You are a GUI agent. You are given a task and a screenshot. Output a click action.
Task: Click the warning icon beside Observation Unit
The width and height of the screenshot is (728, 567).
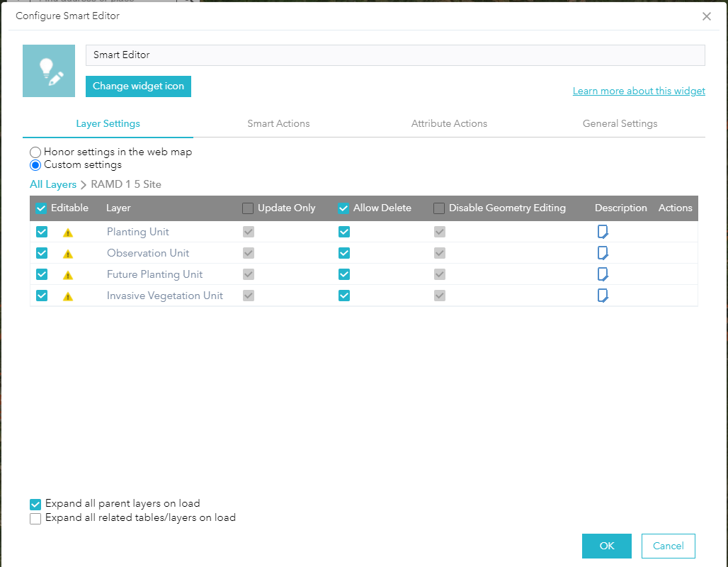click(x=68, y=253)
